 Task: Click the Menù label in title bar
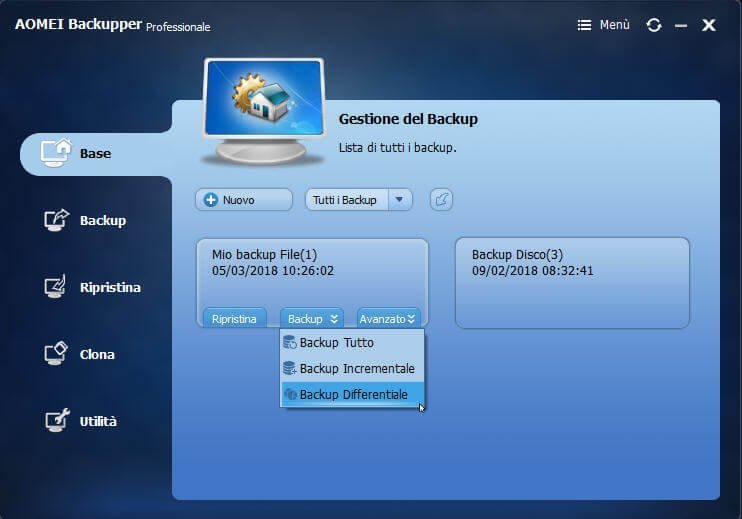point(615,25)
